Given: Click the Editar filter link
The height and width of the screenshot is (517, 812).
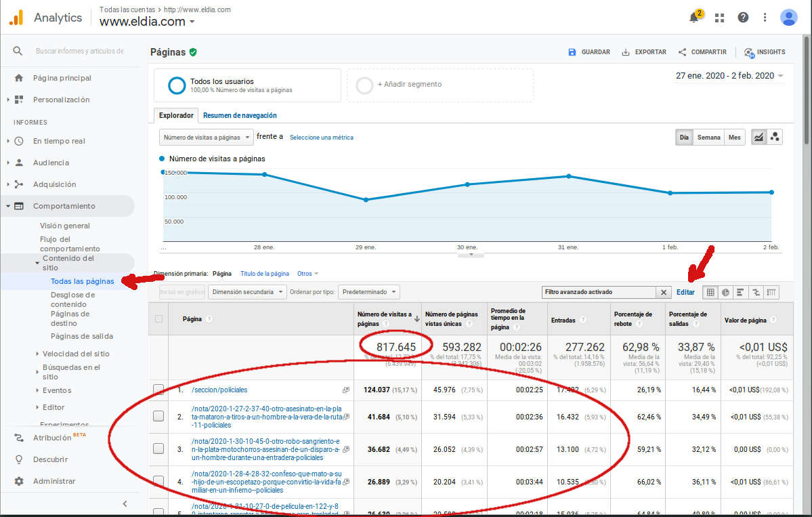Looking at the screenshot, I should (x=685, y=292).
